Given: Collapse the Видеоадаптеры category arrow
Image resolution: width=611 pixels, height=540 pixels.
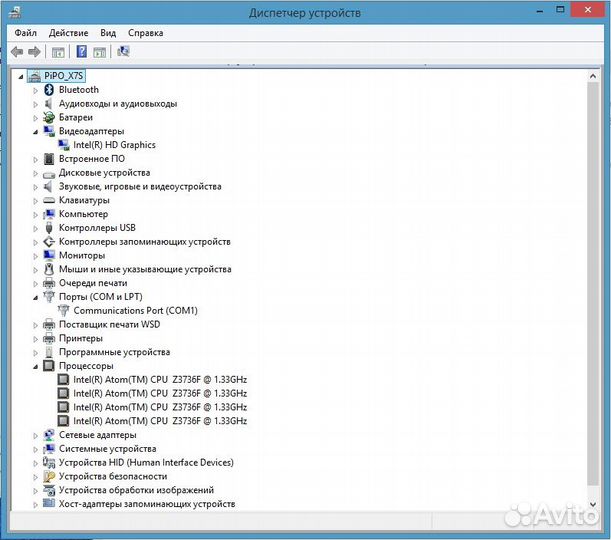Looking at the screenshot, I should tap(35, 132).
